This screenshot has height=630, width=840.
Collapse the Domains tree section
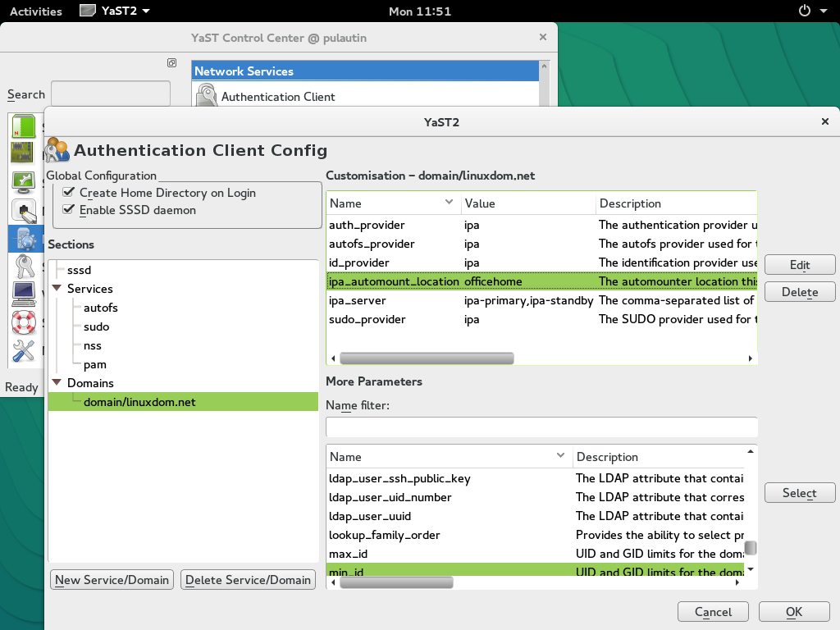click(56, 382)
